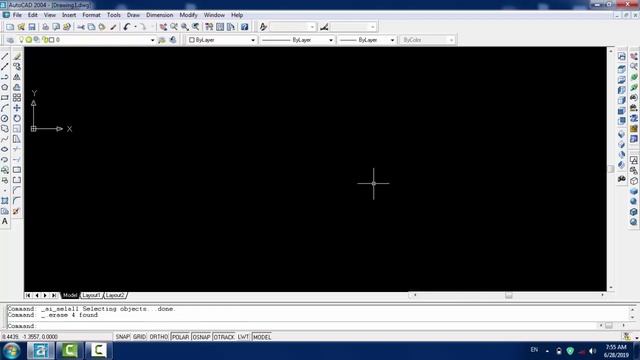Open the text style dropdown
Image resolution: width=640 pixels, height=360 pixels.
(312, 27)
